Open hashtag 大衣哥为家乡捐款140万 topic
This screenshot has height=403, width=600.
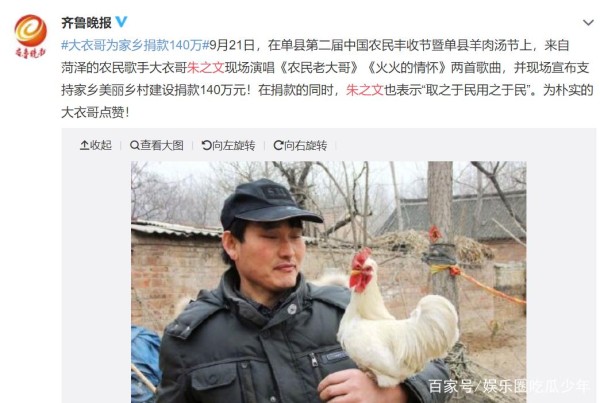point(135,46)
